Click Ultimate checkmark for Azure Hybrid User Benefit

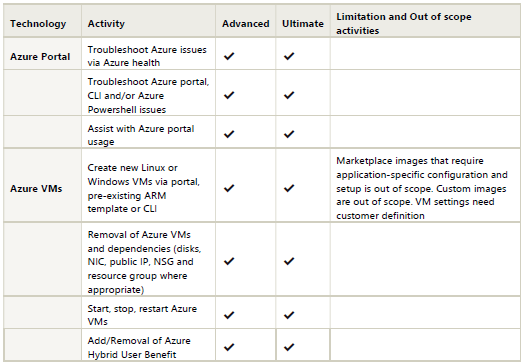(289, 347)
